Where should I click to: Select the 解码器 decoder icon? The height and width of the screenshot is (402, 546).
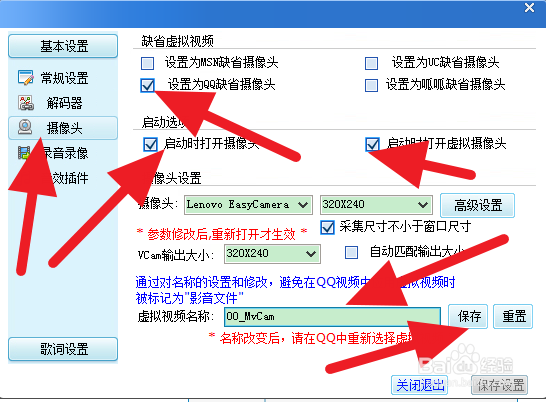[26, 103]
